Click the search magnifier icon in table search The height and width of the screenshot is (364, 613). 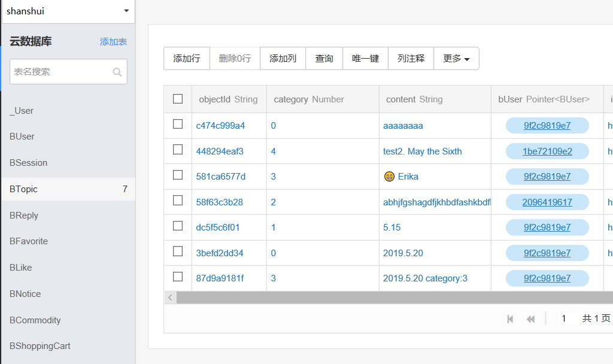pos(117,72)
